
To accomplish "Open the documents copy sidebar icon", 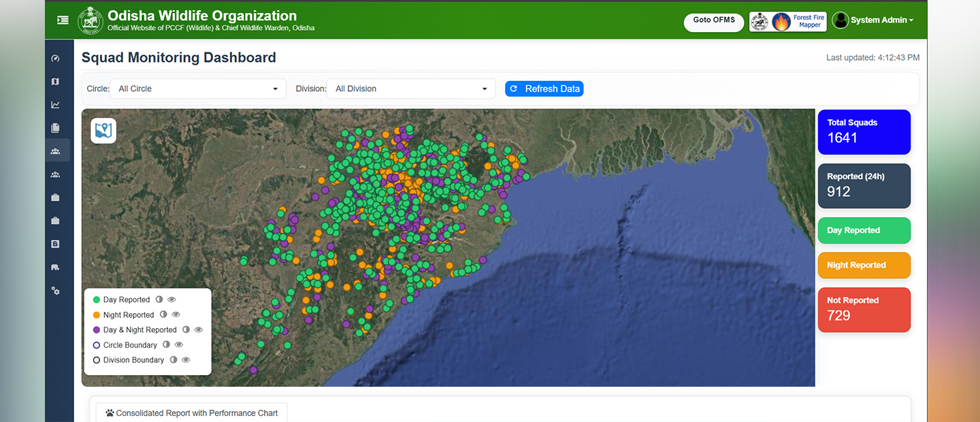I will 55,128.
